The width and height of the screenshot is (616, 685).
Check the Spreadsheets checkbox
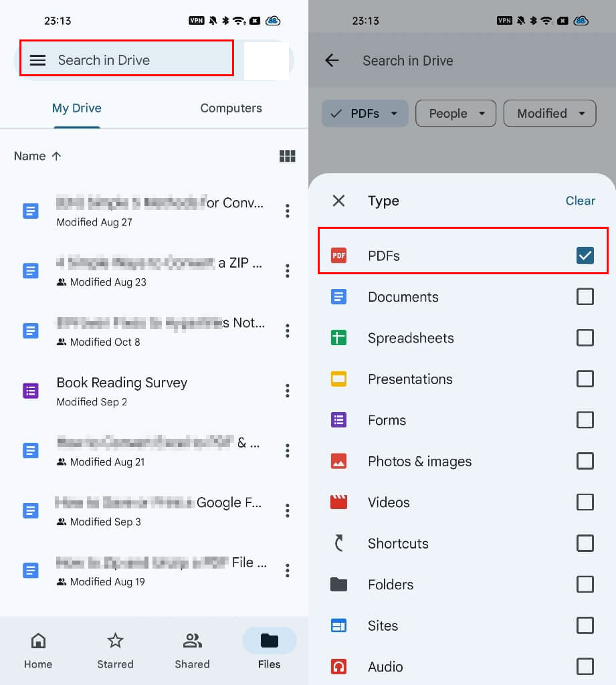point(585,338)
